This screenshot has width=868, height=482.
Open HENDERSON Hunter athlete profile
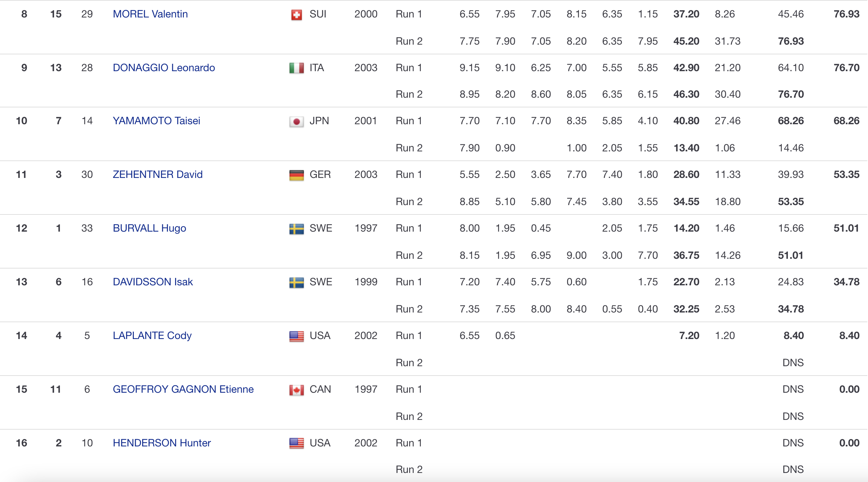coord(162,443)
